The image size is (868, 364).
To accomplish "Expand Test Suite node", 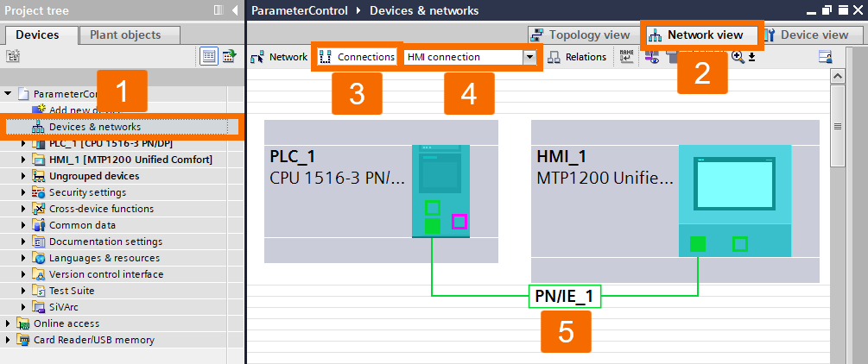I will pyautogui.click(x=23, y=291).
